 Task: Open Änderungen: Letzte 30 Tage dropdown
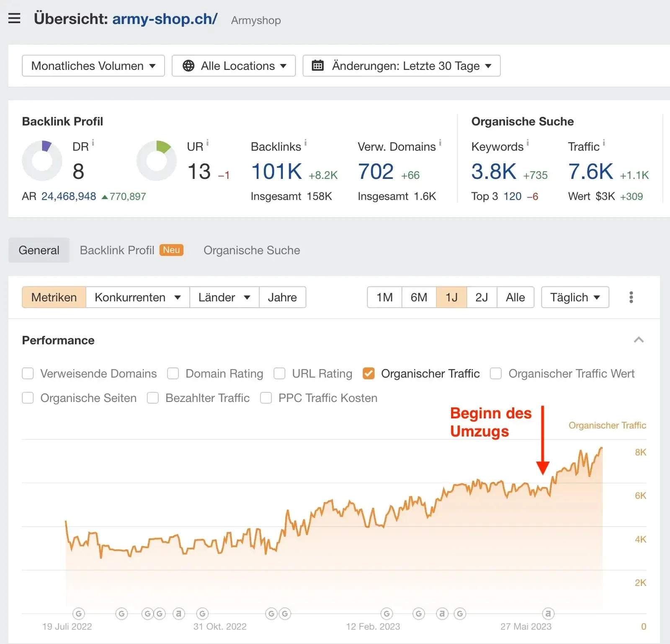pyautogui.click(x=402, y=66)
